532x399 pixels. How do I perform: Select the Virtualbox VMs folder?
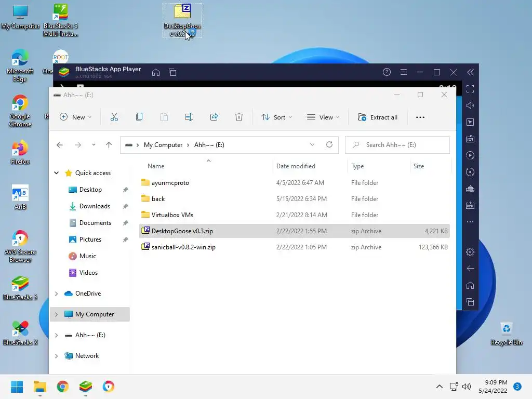295,215
